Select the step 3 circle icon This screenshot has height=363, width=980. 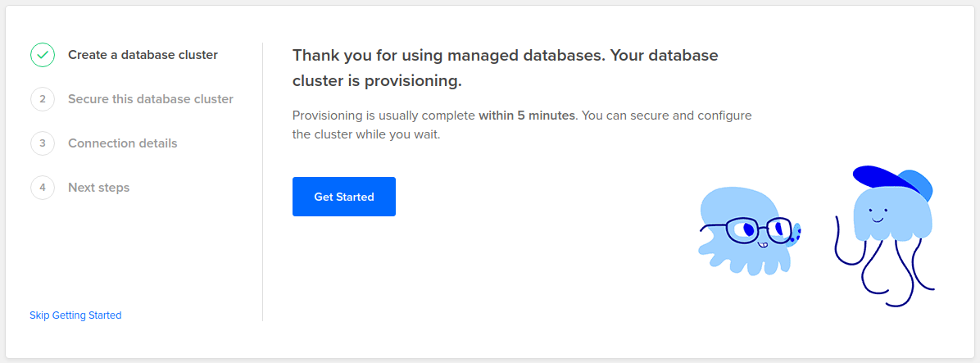click(43, 143)
